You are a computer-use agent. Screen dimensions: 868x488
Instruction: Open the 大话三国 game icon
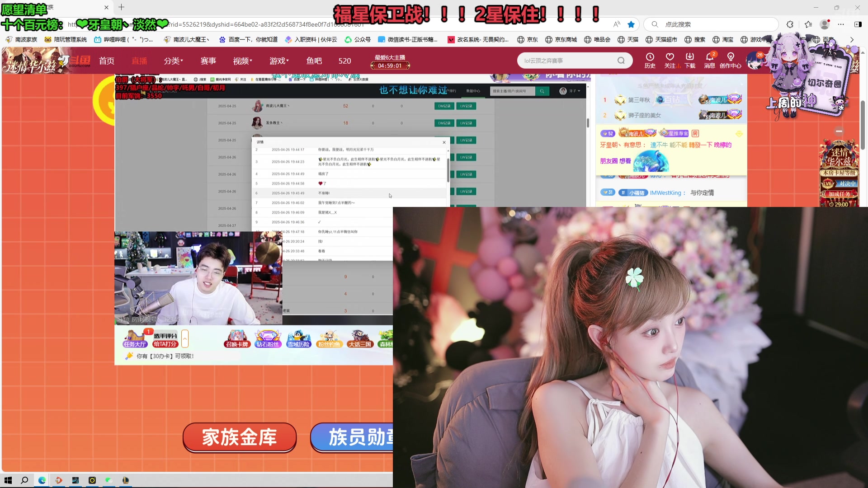click(360, 339)
